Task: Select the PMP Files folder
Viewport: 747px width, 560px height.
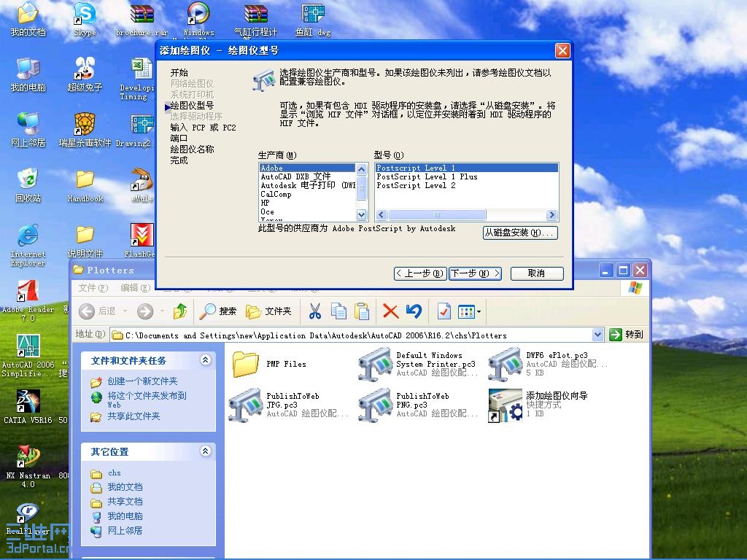Action: click(269, 365)
